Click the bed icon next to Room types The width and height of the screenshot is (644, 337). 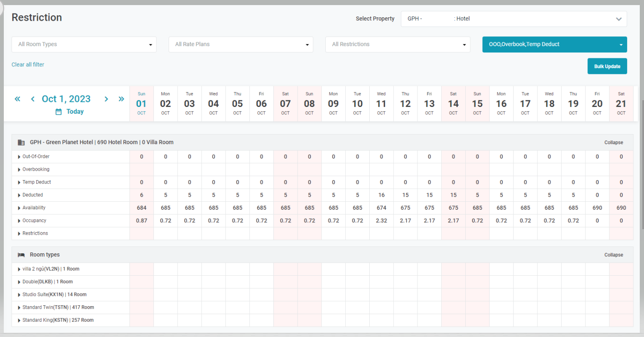click(21, 255)
